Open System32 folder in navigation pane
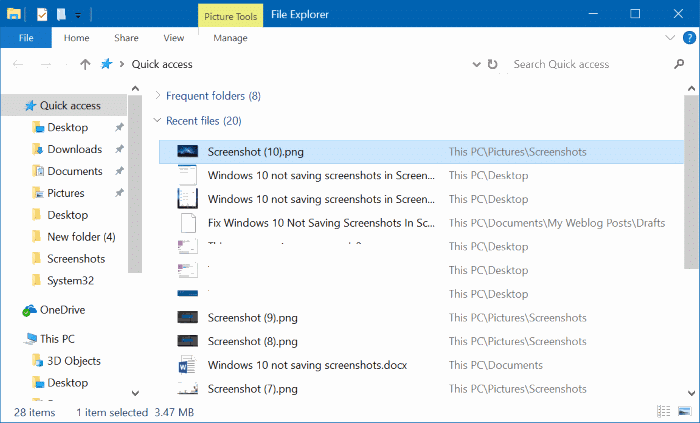The width and height of the screenshot is (700, 423). coord(71,280)
